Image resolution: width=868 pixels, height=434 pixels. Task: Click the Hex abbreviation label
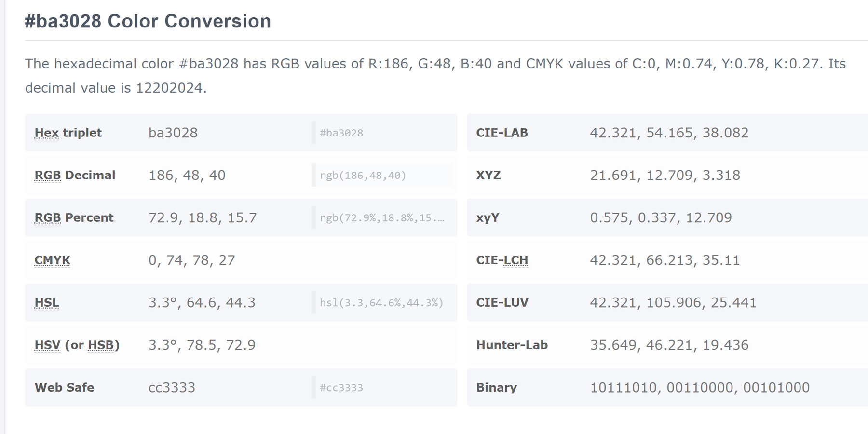(x=47, y=133)
